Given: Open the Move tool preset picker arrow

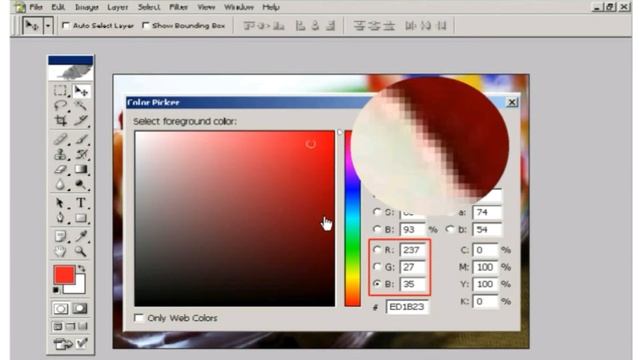Looking at the screenshot, I should click(48, 26).
